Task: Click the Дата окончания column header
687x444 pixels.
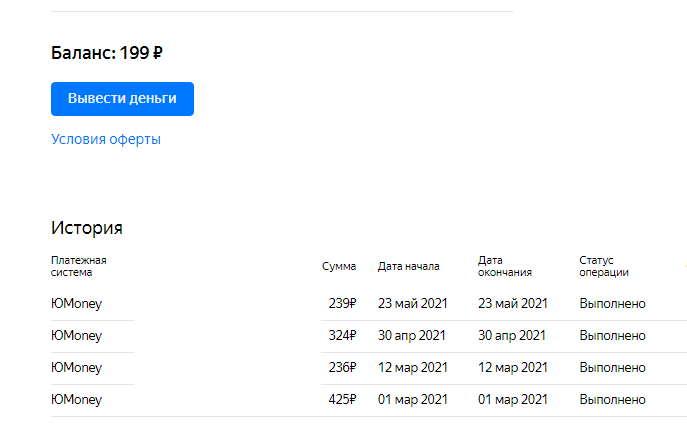Action: [x=504, y=266]
